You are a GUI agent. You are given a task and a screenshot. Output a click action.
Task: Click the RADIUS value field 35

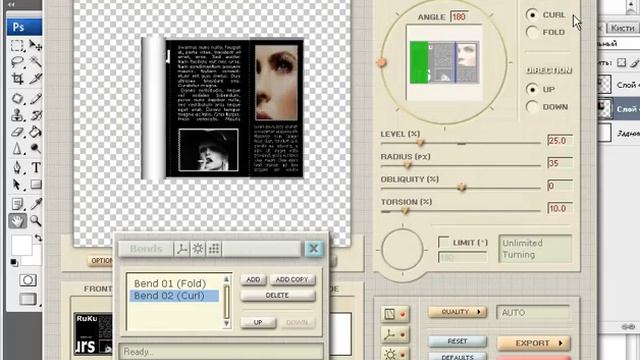tap(560, 163)
